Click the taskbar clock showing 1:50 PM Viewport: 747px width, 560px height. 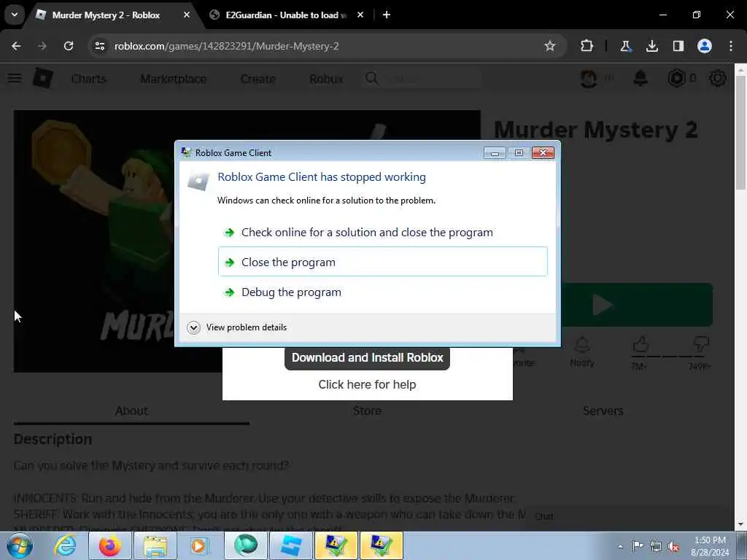point(710,546)
